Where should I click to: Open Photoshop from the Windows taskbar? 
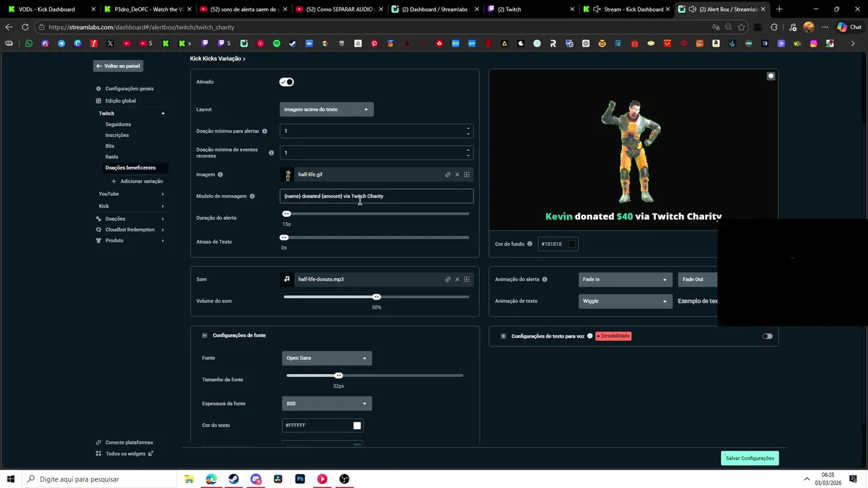pos(300,479)
